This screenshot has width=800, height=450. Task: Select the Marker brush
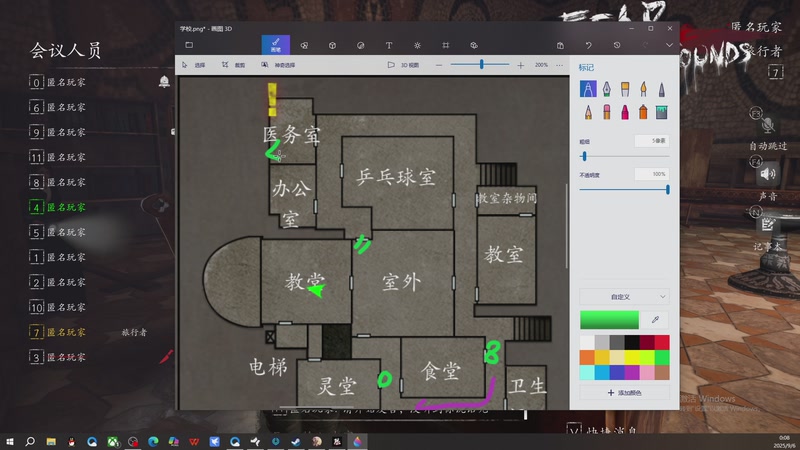click(588, 89)
